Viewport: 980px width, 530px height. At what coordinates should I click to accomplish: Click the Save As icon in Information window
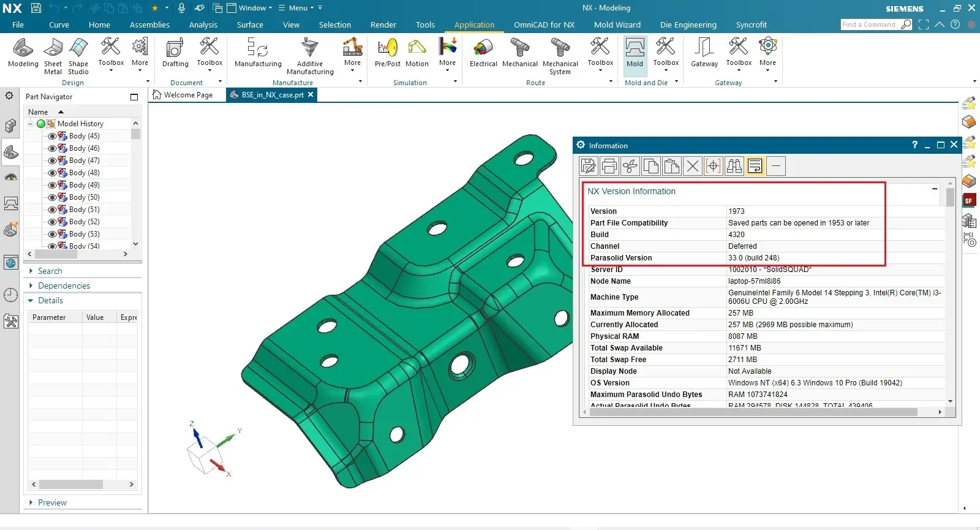click(x=589, y=166)
